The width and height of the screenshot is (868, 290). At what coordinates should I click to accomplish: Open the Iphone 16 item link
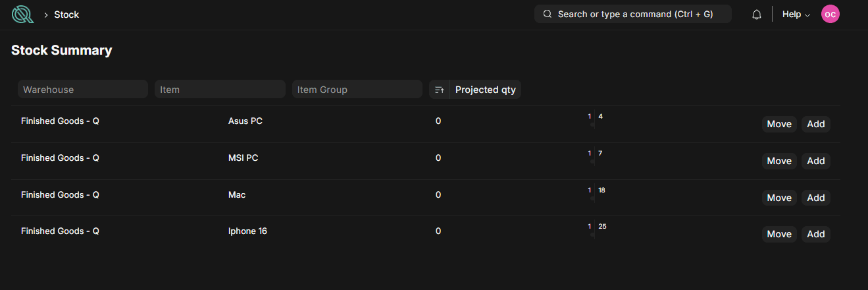tap(247, 231)
